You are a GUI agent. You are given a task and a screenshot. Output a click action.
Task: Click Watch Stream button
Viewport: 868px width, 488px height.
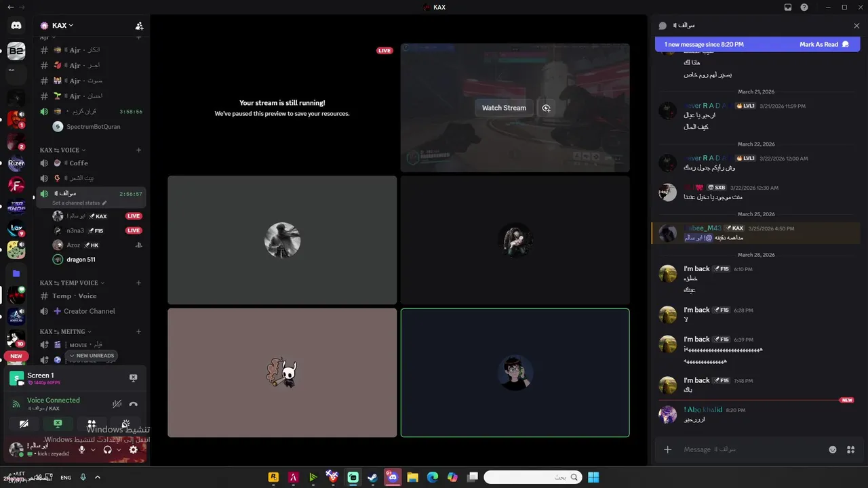click(x=504, y=108)
